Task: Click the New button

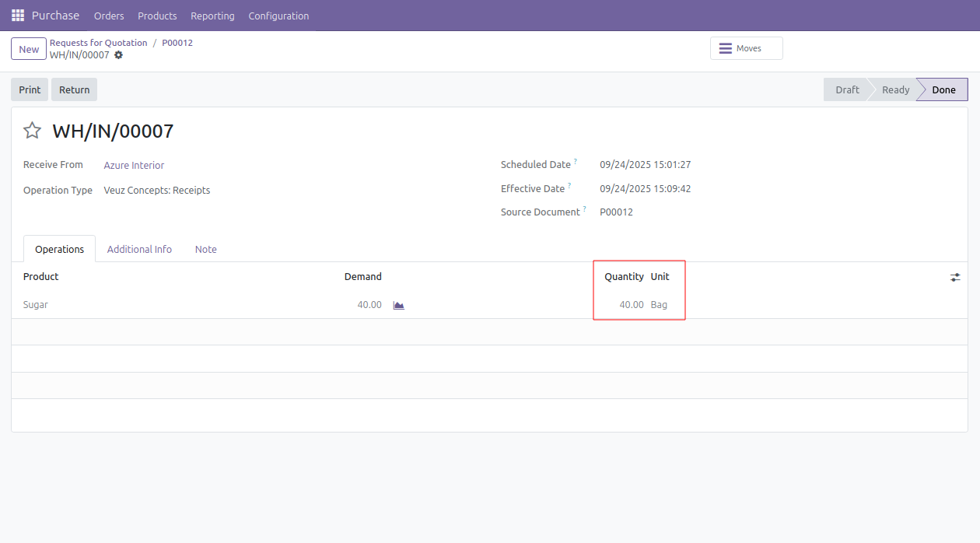Action: tap(29, 49)
